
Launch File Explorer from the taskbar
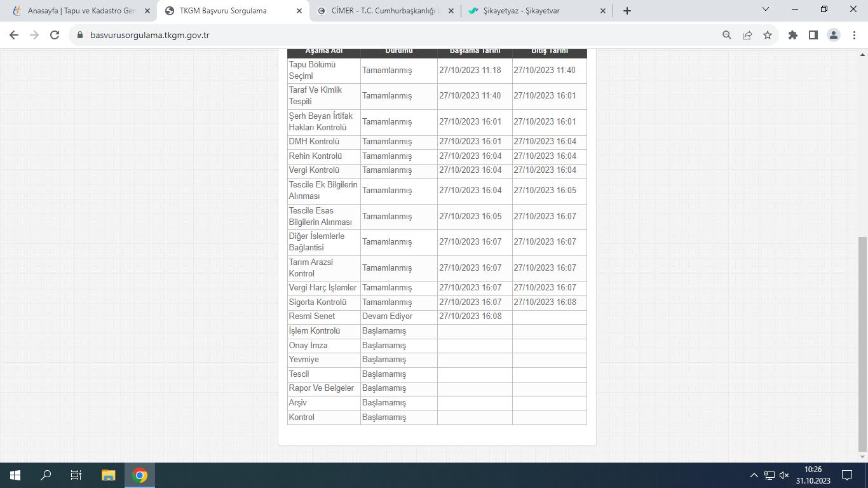(108, 475)
